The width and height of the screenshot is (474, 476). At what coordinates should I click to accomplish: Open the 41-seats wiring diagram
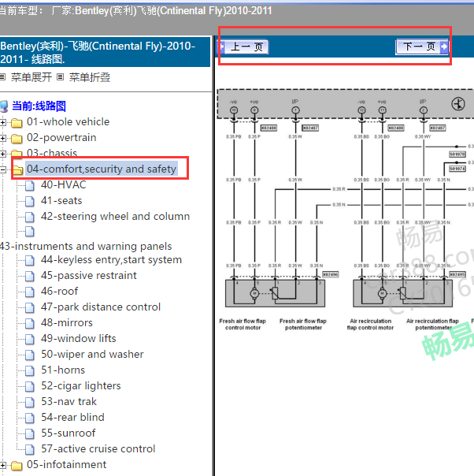(x=61, y=200)
